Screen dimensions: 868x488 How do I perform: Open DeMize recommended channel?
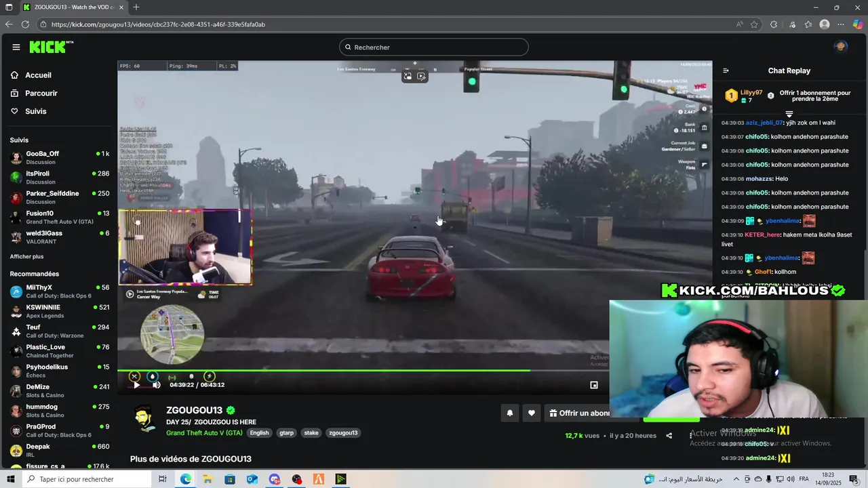(59, 390)
